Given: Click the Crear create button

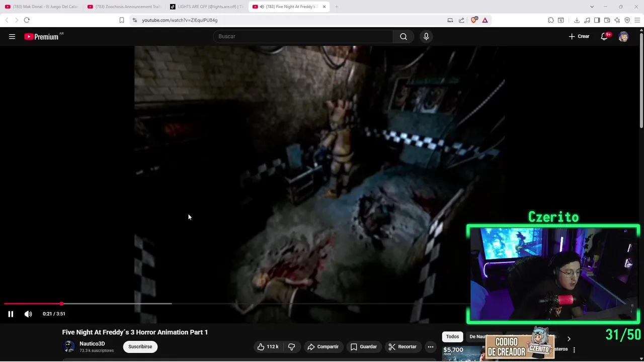Looking at the screenshot, I should 579,36.
